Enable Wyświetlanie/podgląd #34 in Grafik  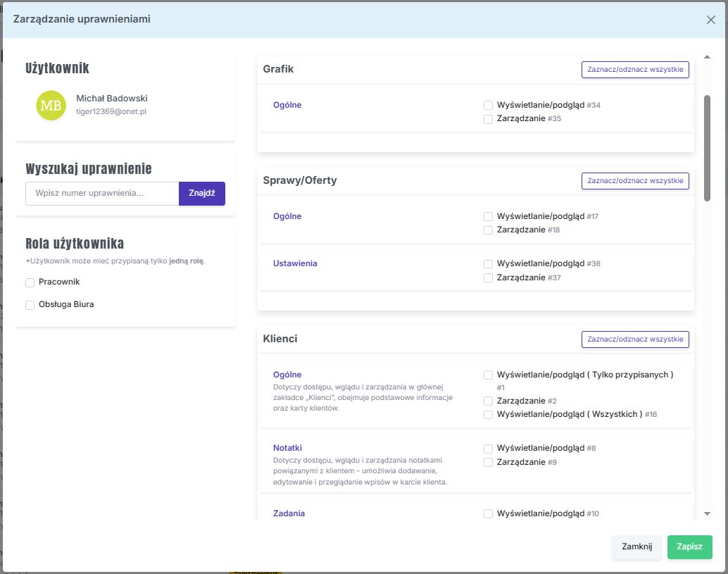click(488, 106)
